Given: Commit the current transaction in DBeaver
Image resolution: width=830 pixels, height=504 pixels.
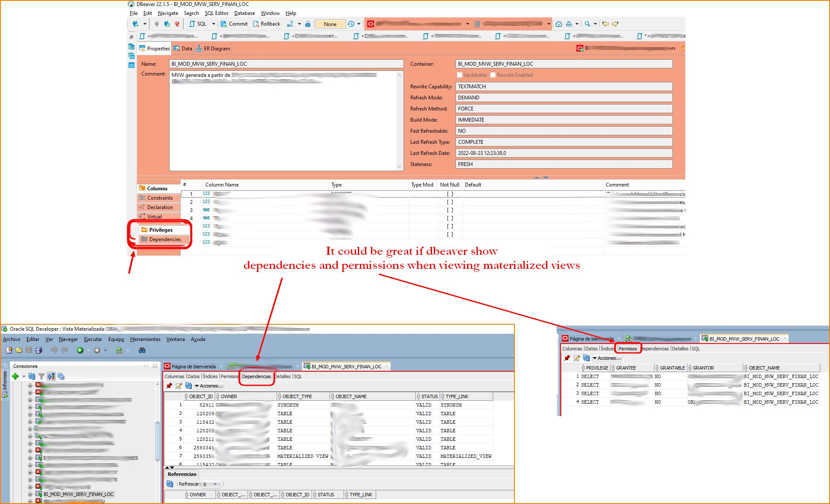Looking at the screenshot, I should [234, 24].
